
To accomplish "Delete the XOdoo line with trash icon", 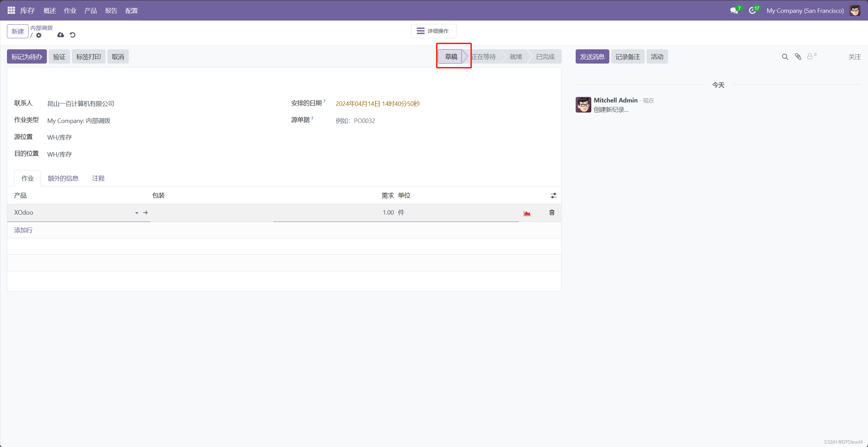I will 552,213.
